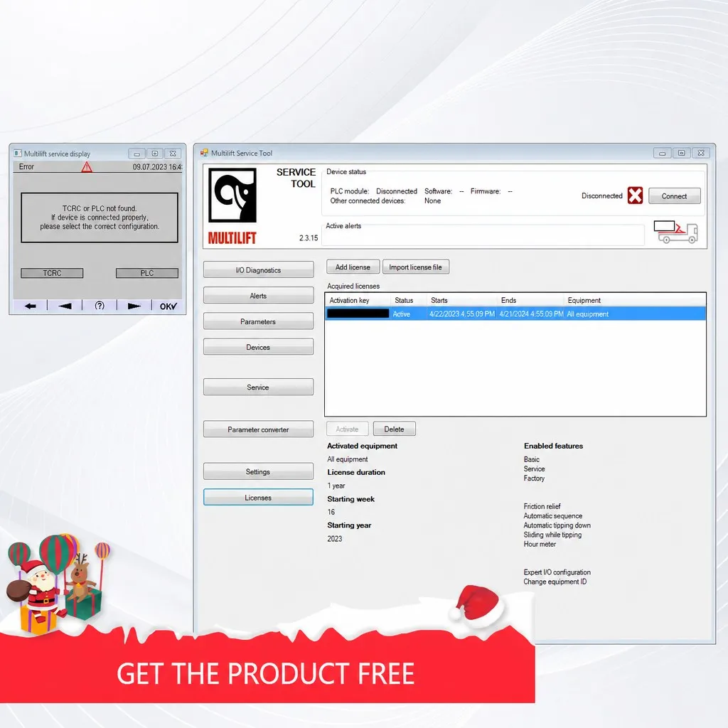Open the Alerts page

click(258, 295)
